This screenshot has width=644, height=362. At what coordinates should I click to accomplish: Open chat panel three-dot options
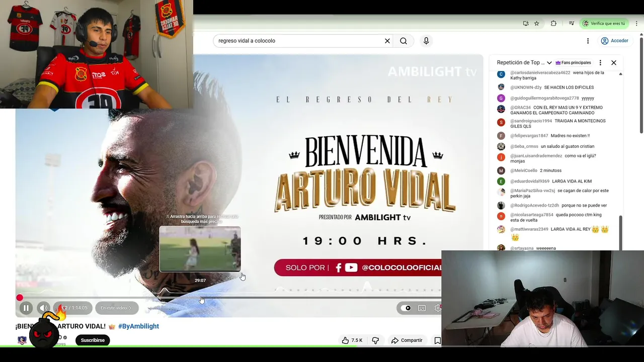600,63
